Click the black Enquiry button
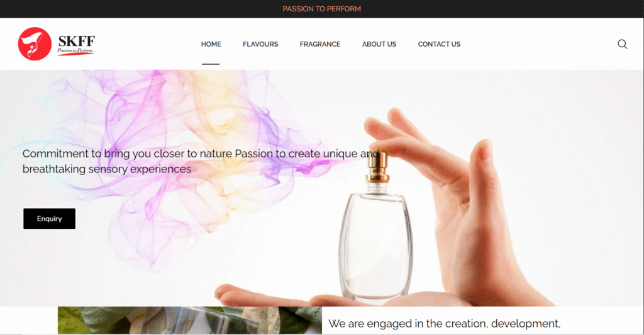 (49, 219)
